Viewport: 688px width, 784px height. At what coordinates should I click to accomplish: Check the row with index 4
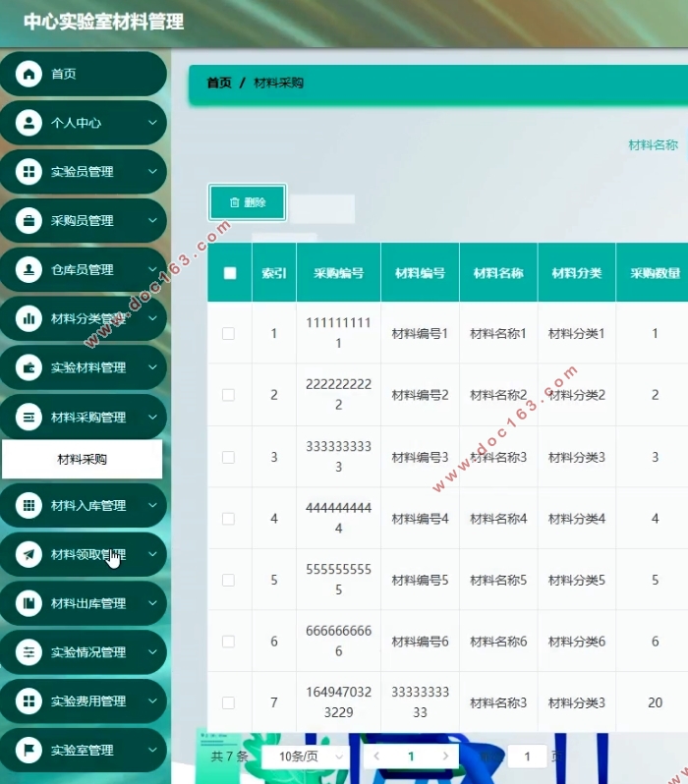click(228, 519)
